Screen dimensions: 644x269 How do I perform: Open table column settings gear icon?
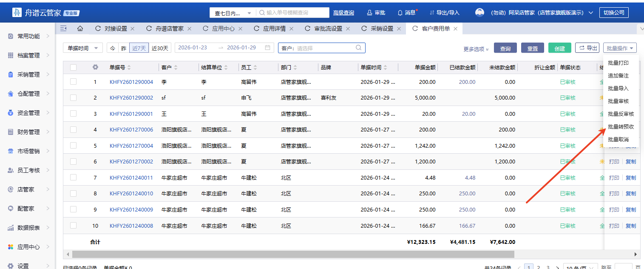(x=95, y=67)
